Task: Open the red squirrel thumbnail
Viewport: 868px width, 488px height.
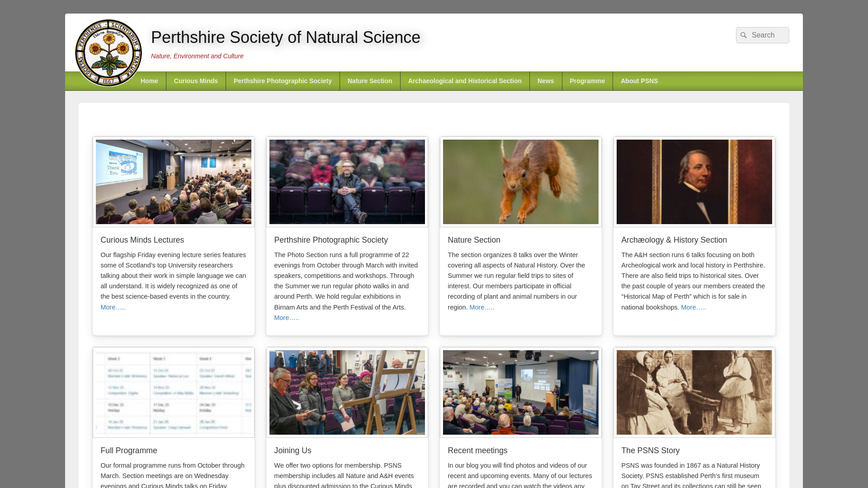Action: tap(521, 182)
